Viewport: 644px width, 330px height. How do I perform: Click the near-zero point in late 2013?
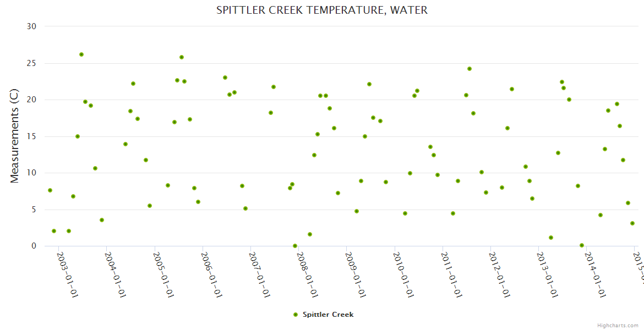coord(582,245)
